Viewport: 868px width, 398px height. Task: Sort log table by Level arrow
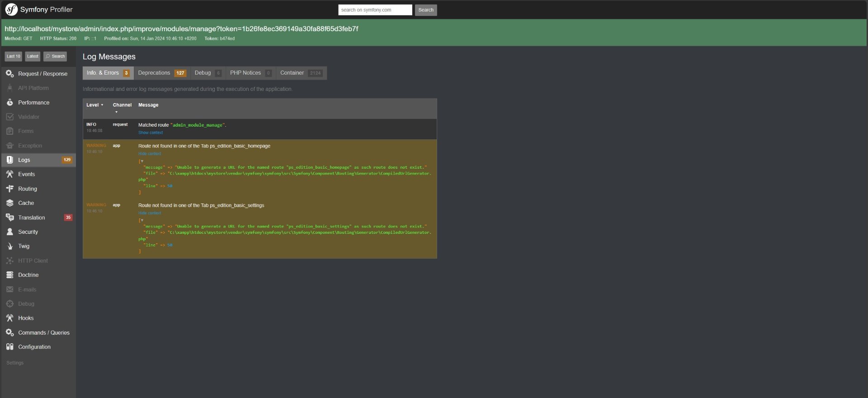point(102,105)
